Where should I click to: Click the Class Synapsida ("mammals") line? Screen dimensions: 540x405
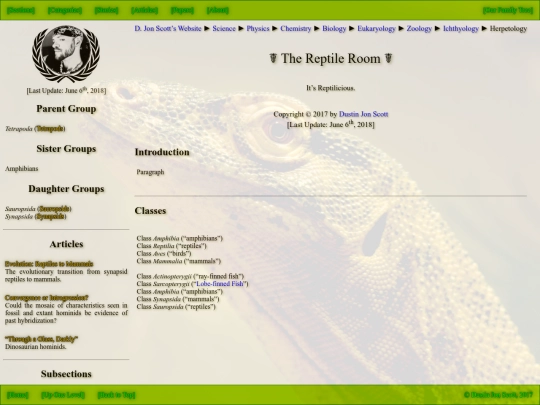[178, 299]
